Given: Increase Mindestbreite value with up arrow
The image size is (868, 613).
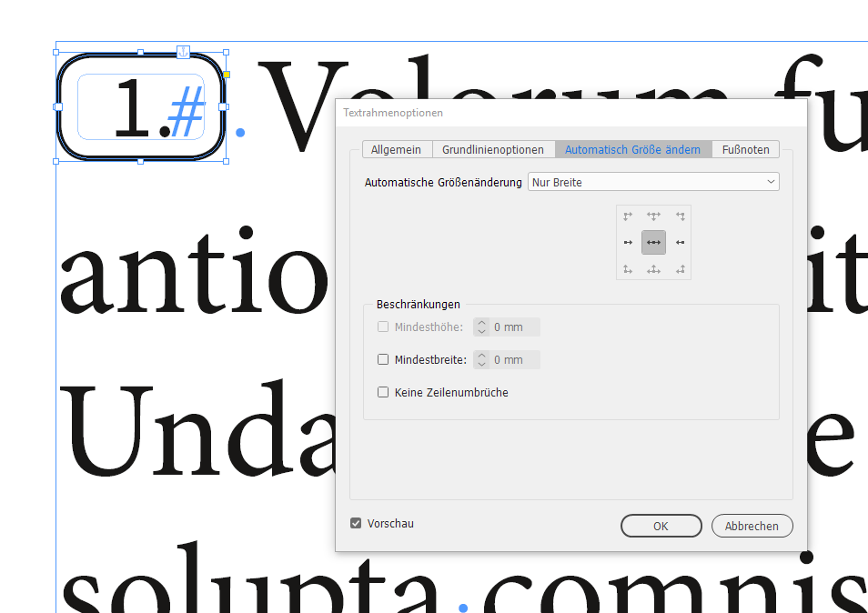Looking at the screenshot, I should click(x=481, y=356).
